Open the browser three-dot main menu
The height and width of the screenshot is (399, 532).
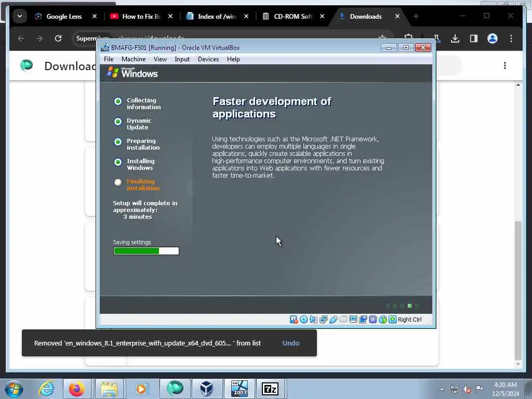pyautogui.click(x=511, y=38)
